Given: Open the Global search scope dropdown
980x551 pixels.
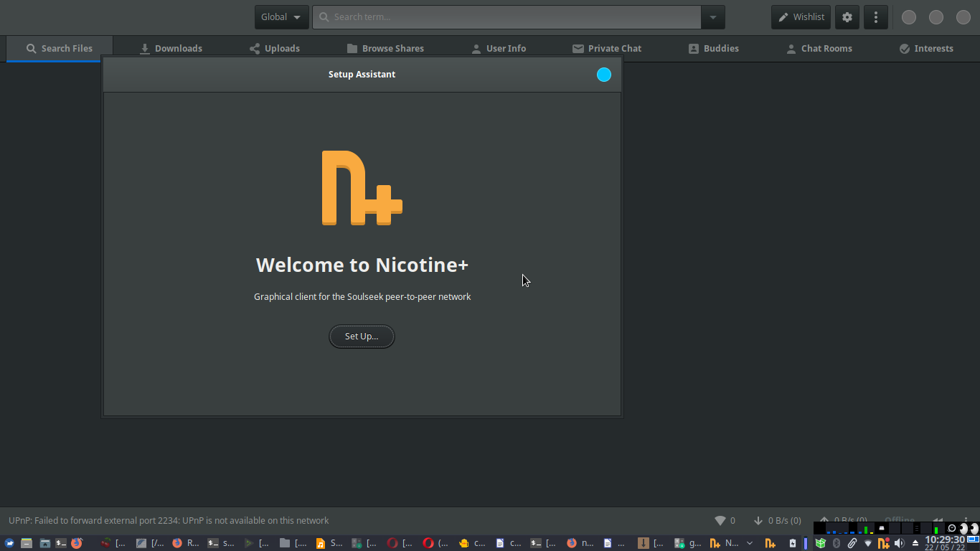Looking at the screenshot, I should (x=282, y=17).
